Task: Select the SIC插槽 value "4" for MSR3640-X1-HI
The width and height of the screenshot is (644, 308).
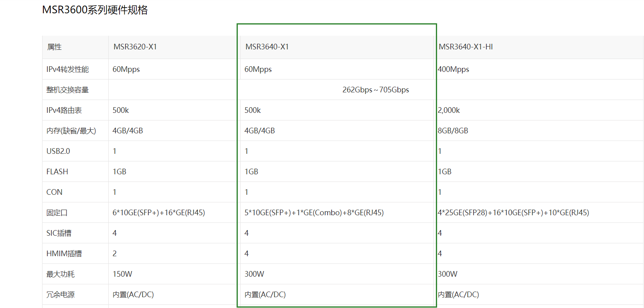Action: tap(440, 233)
